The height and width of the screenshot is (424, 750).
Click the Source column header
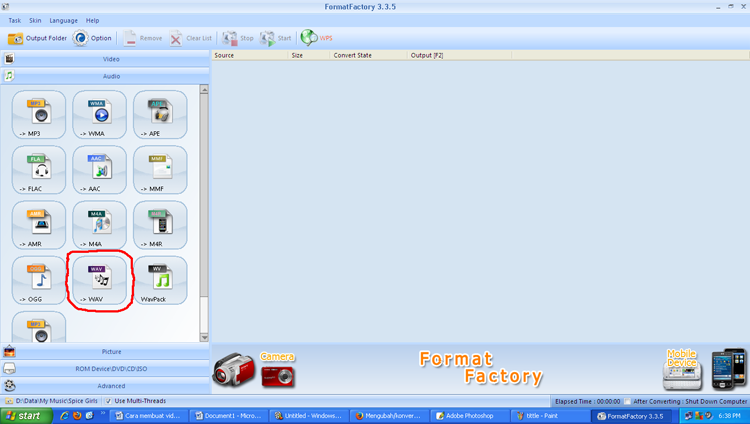pos(250,56)
